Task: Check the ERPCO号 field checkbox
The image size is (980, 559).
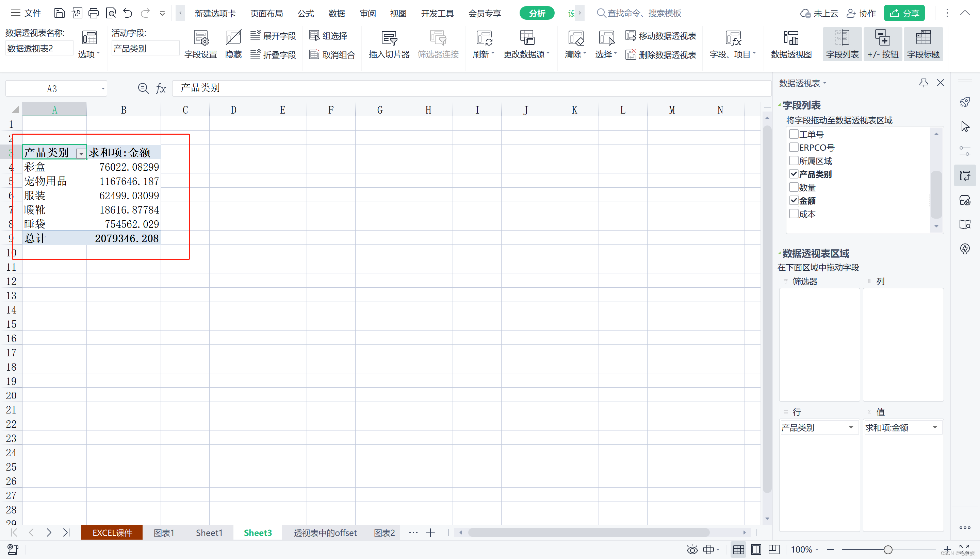Action: [x=793, y=147]
